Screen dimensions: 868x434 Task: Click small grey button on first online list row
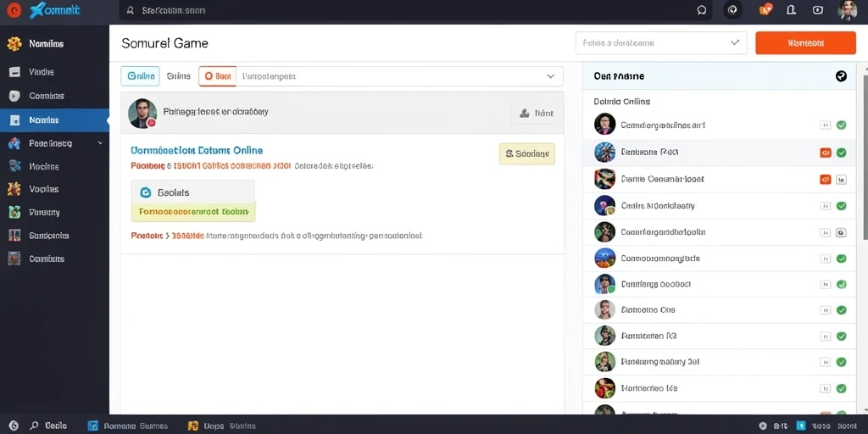click(825, 125)
